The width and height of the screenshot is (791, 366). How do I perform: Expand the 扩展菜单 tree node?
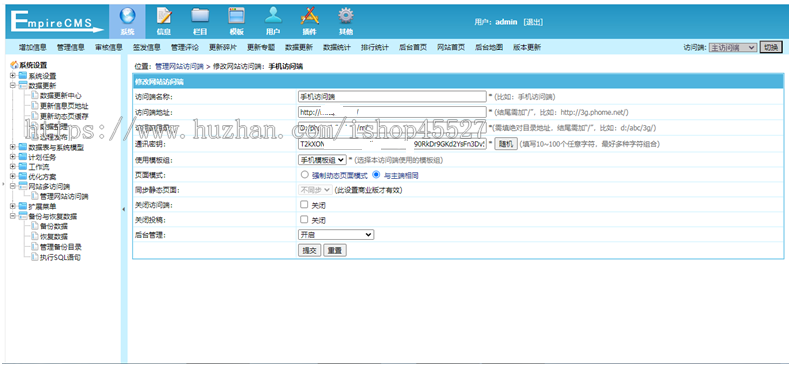(13, 206)
